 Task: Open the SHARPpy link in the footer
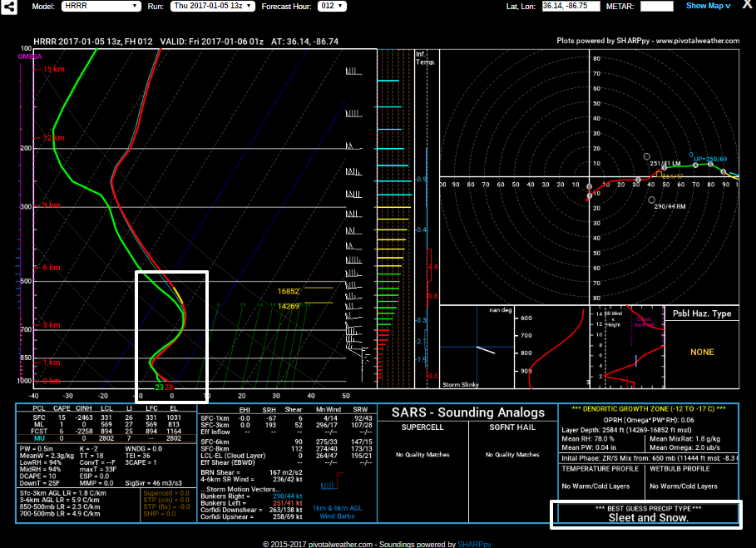(474, 544)
